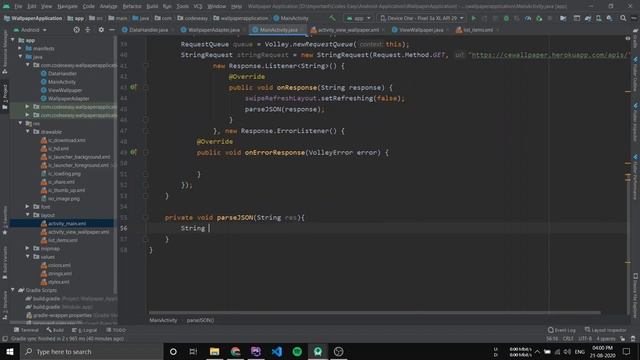The image size is (640, 360).
Task: Open the Terminal tool window
Action: tap(26, 330)
